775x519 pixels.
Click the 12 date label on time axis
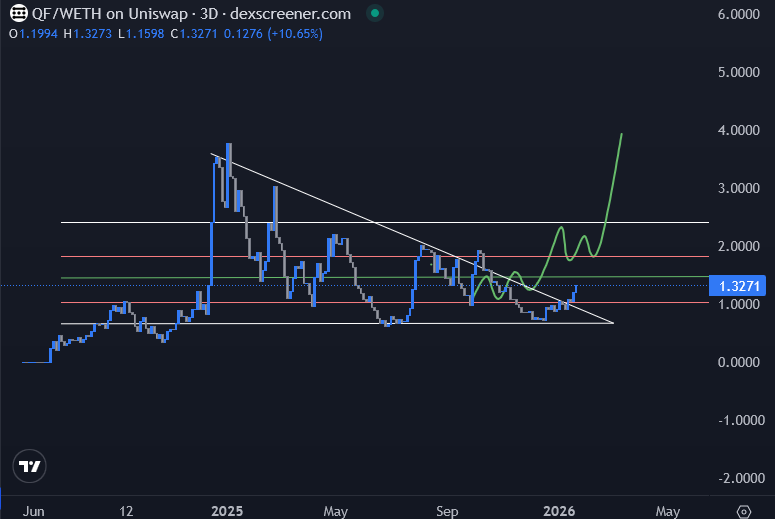click(126, 511)
